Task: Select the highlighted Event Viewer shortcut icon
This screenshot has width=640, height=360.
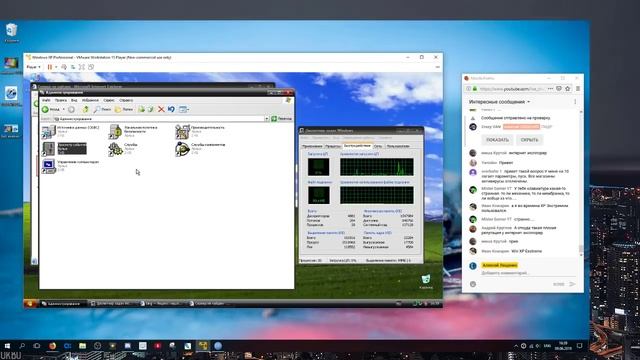Action: click(49, 149)
